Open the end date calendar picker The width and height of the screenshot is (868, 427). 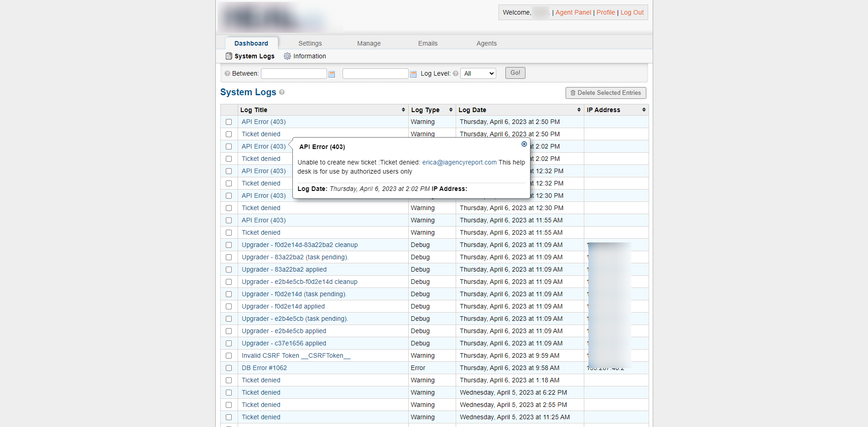[413, 74]
